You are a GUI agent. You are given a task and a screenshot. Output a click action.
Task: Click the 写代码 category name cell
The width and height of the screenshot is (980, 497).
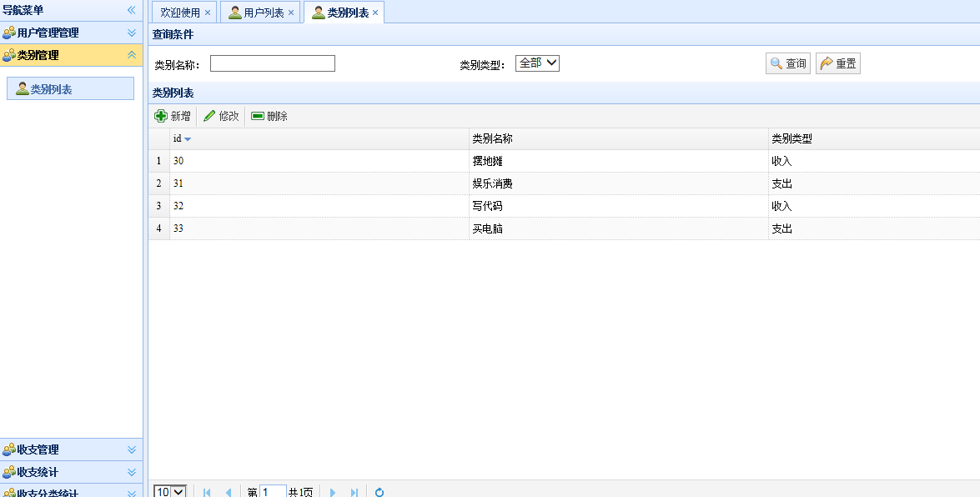(619, 206)
